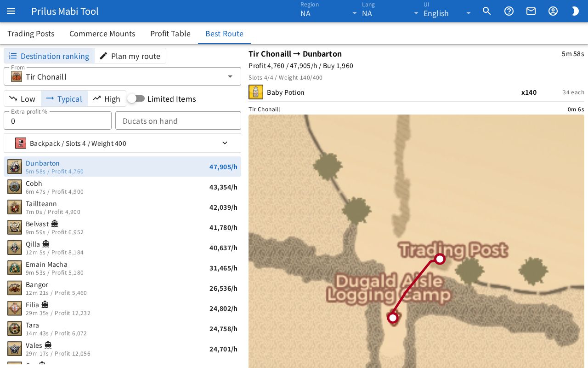Click the Vales town emblem icon
The image size is (588, 368).
click(15, 349)
